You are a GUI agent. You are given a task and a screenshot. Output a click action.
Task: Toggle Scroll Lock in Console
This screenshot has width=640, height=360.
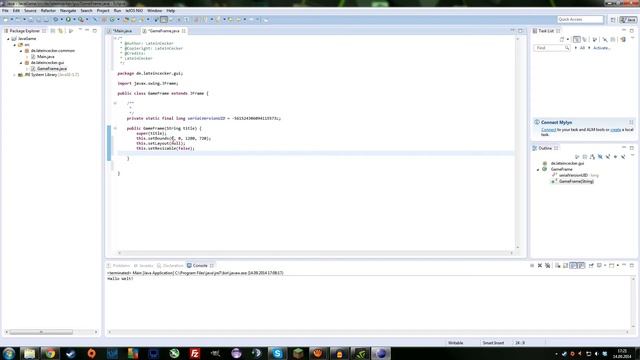click(565, 266)
